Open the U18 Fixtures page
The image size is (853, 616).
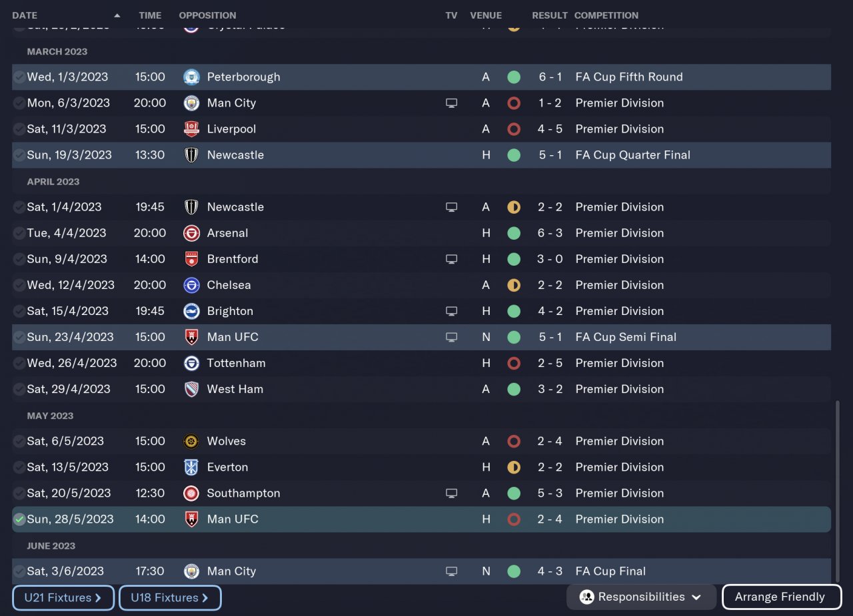click(x=170, y=597)
